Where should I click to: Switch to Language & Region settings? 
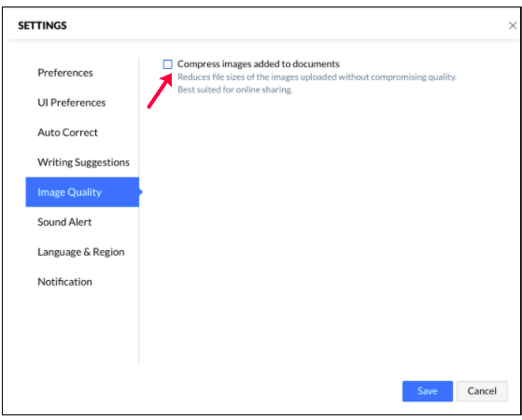pyautogui.click(x=81, y=252)
